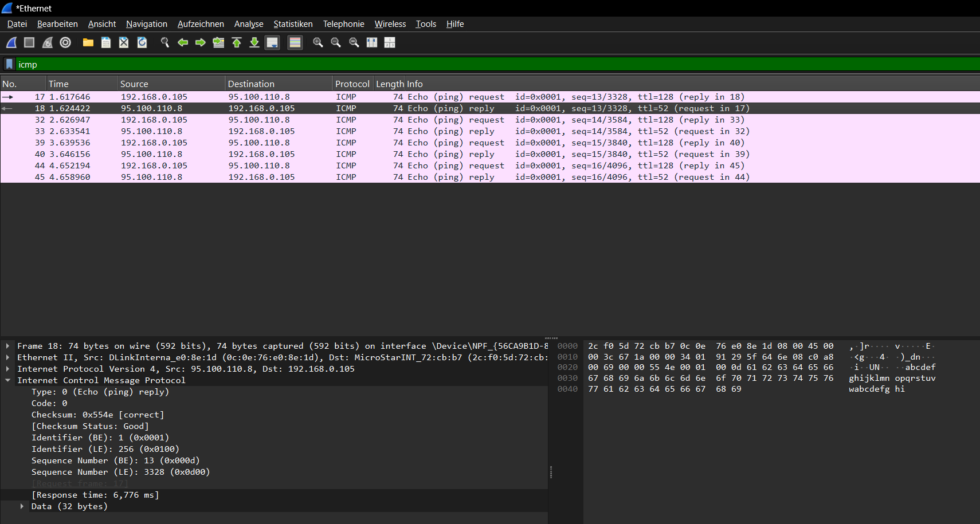
Task: Open the Statistiken menu
Action: (x=293, y=24)
